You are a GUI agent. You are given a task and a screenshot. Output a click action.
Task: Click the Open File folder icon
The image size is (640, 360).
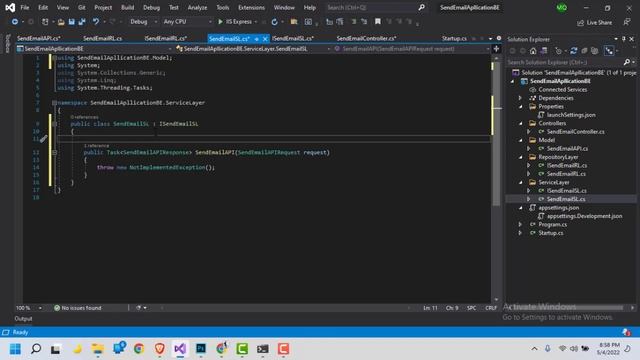point(61,22)
